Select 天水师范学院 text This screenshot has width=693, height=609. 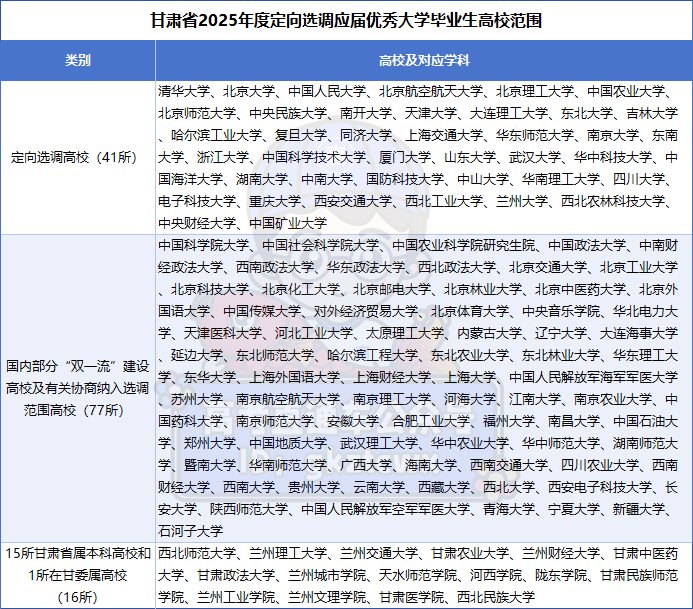(x=418, y=575)
